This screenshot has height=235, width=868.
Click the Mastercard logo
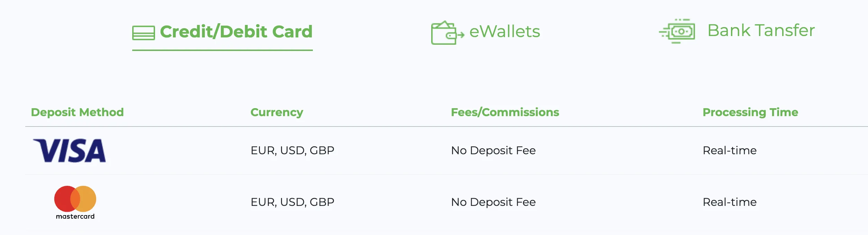(75, 203)
